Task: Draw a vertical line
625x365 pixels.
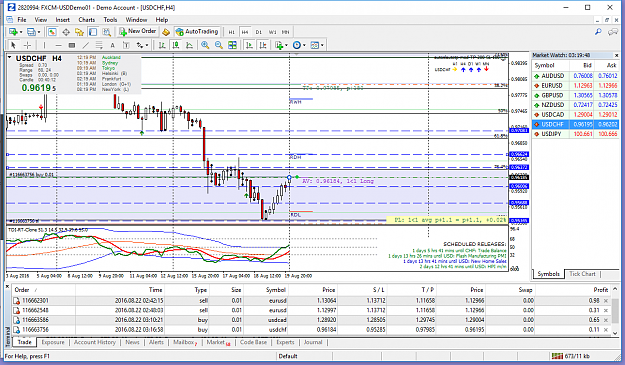Action: (x=44, y=45)
